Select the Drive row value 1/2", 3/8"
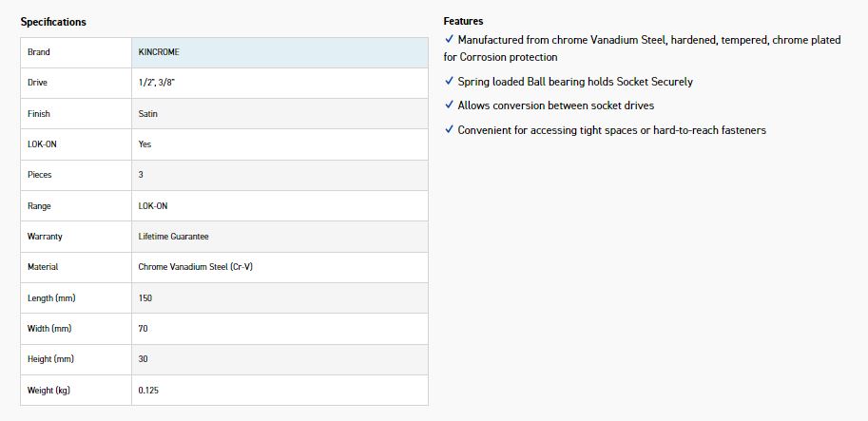The height and width of the screenshot is (421, 868). coord(156,83)
